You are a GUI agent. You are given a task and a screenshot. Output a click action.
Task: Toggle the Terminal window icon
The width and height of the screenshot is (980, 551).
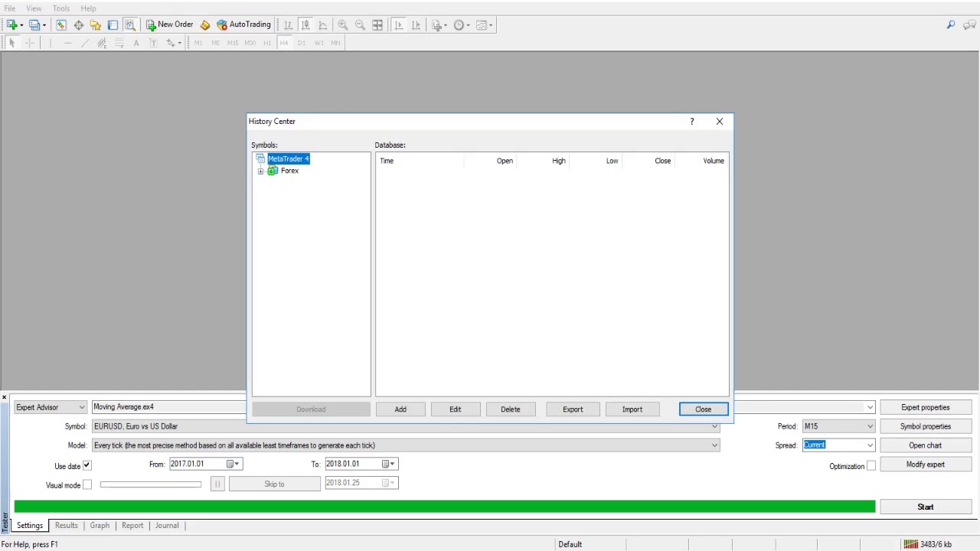[x=113, y=25]
